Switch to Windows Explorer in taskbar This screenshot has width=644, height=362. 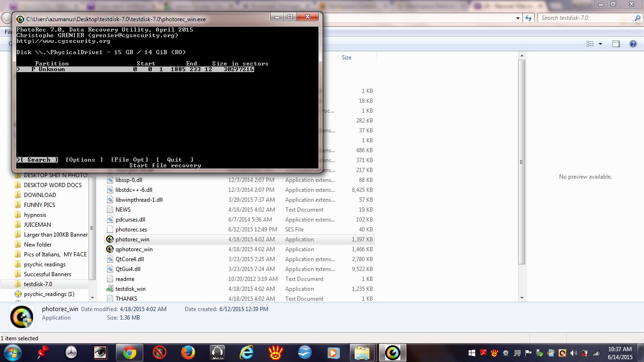tap(362, 352)
